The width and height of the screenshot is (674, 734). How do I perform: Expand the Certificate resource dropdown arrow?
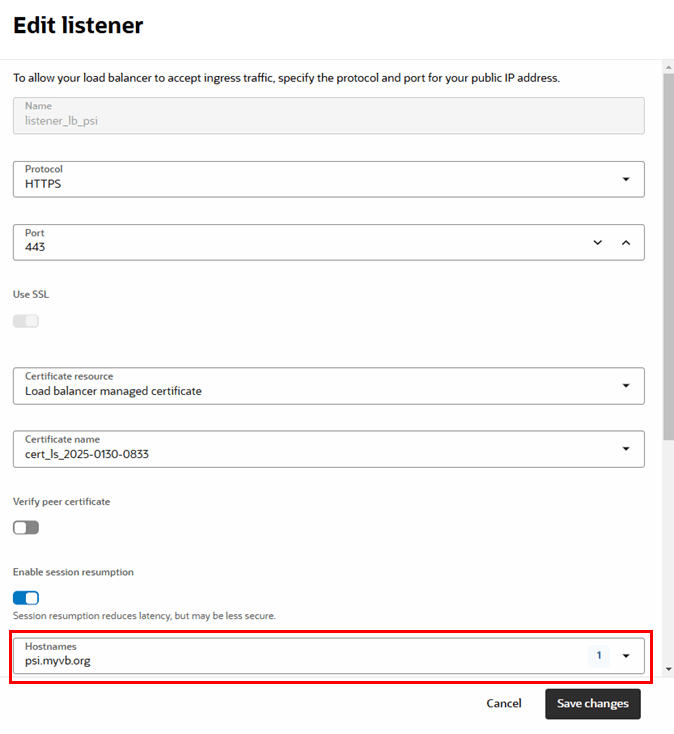coord(625,386)
